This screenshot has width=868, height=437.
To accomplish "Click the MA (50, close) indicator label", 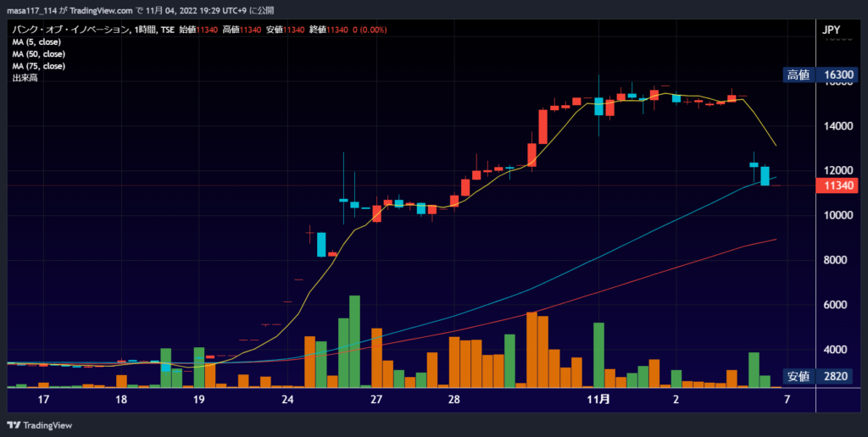I will click(39, 54).
